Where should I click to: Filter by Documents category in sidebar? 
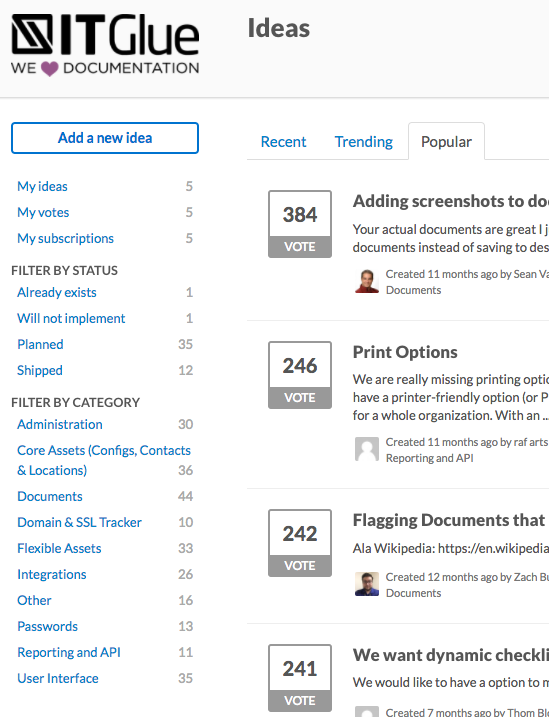pos(50,496)
